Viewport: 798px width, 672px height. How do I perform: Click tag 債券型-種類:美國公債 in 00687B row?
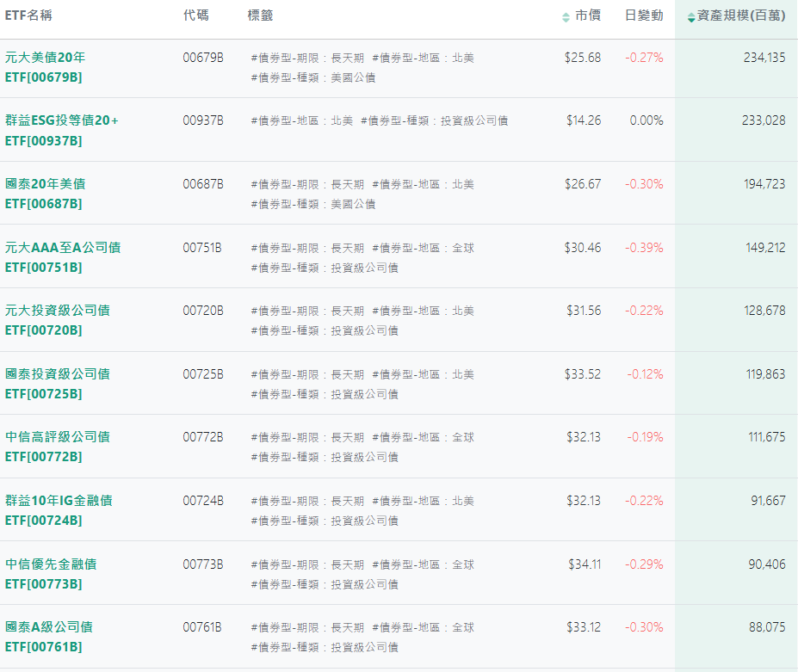pyautogui.click(x=313, y=204)
